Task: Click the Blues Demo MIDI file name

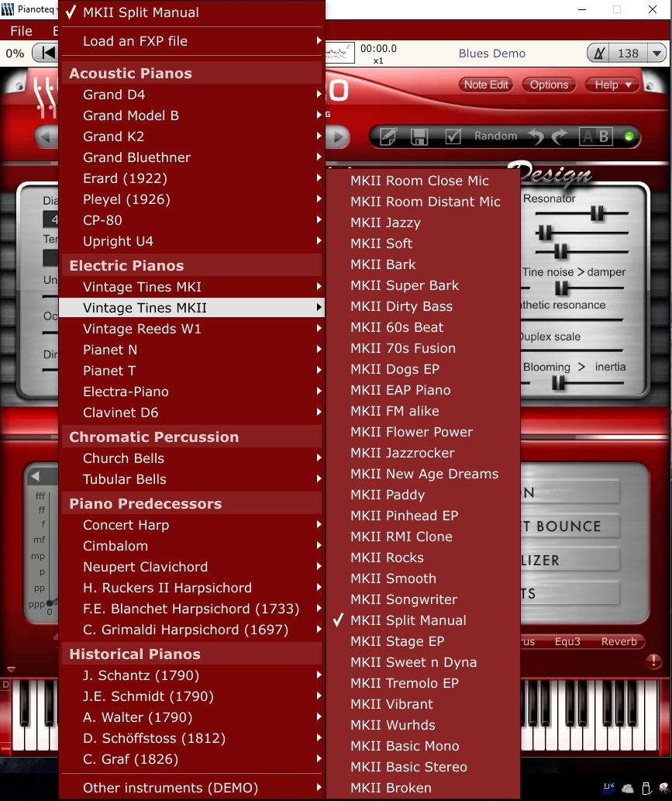Action: click(x=491, y=54)
